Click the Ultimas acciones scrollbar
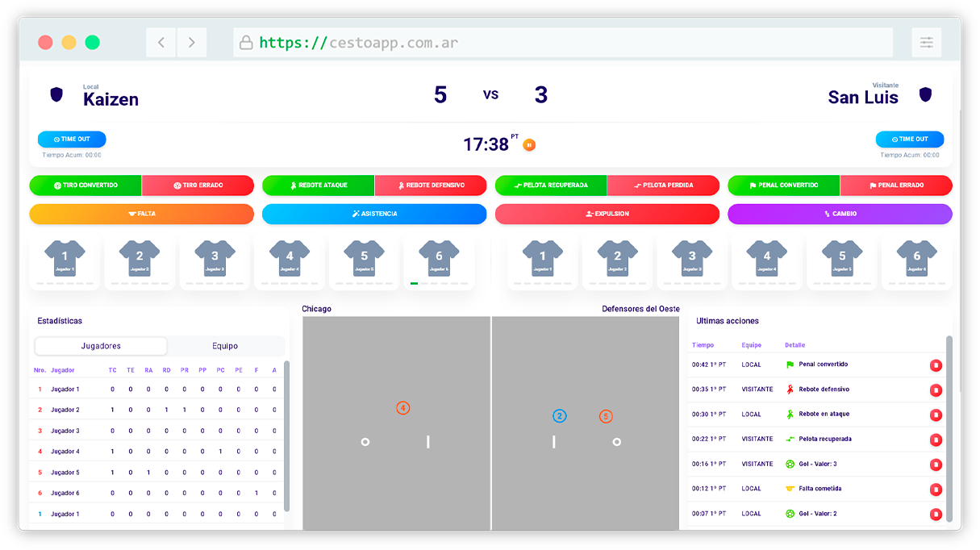Screen dimensions: 980x550 (949, 419)
